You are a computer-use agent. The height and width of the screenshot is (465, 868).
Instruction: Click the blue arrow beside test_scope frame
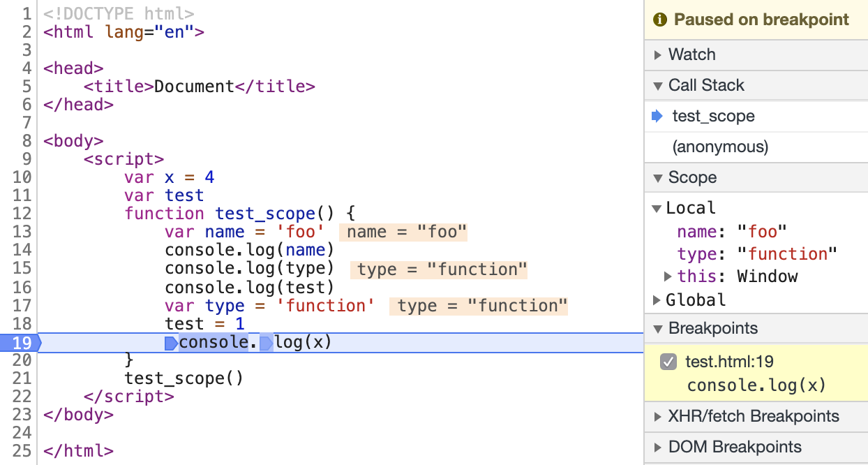coord(657,116)
